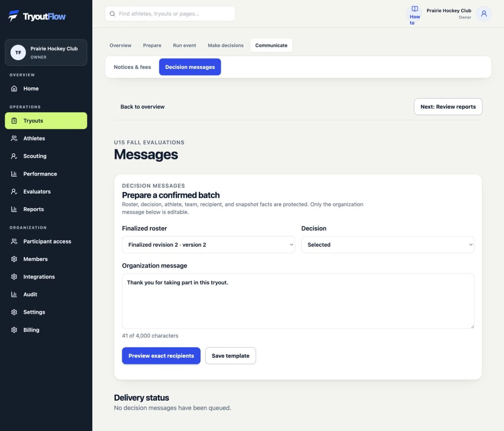Focus the Find athletes search field
The width and height of the screenshot is (504, 431).
coord(170,14)
